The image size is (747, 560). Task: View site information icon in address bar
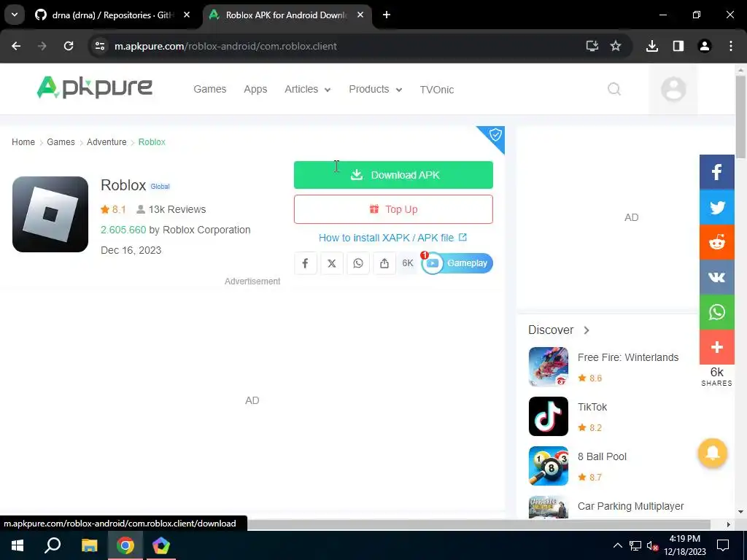click(99, 46)
